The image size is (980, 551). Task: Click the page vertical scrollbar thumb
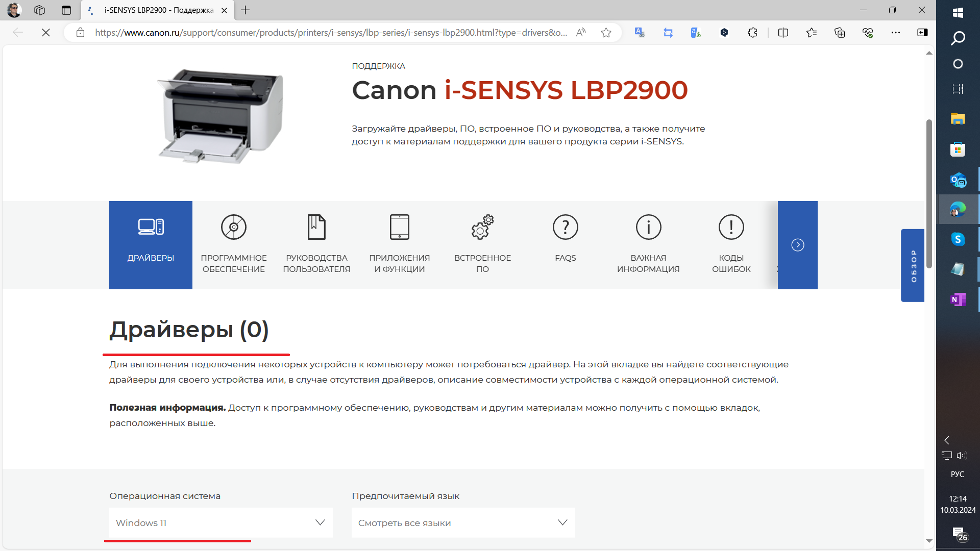click(x=929, y=194)
